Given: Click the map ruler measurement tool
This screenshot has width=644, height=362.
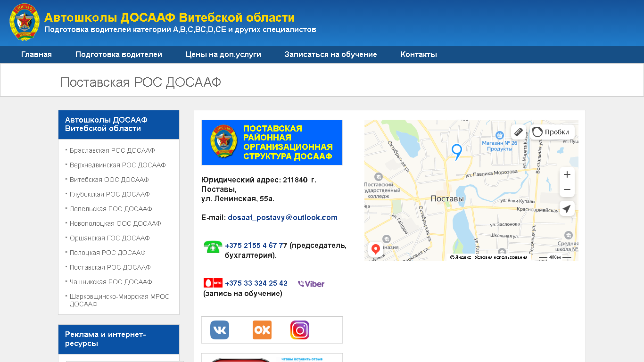Looking at the screenshot, I should click(519, 132).
